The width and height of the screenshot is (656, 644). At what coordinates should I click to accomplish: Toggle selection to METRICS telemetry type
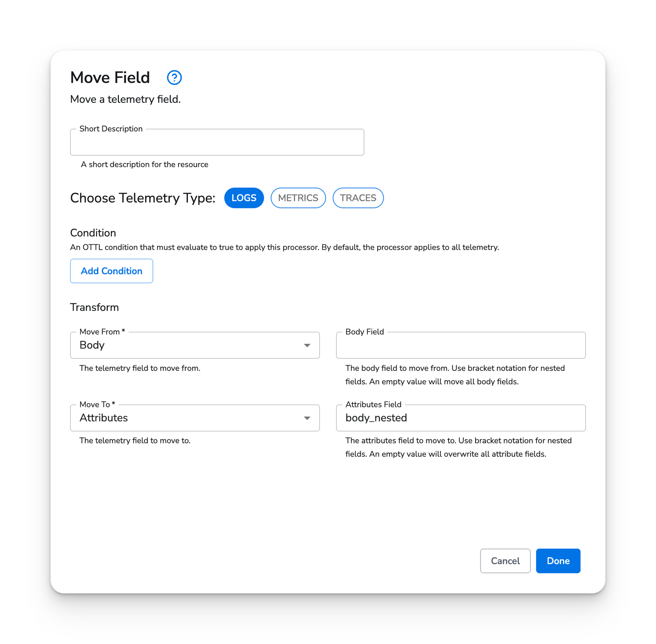[x=298, y=197]
